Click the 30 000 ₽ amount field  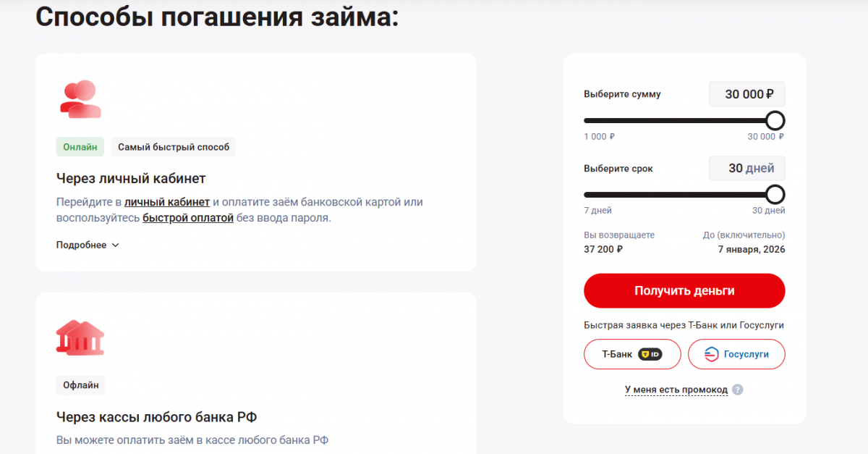(x=746, y=94)
